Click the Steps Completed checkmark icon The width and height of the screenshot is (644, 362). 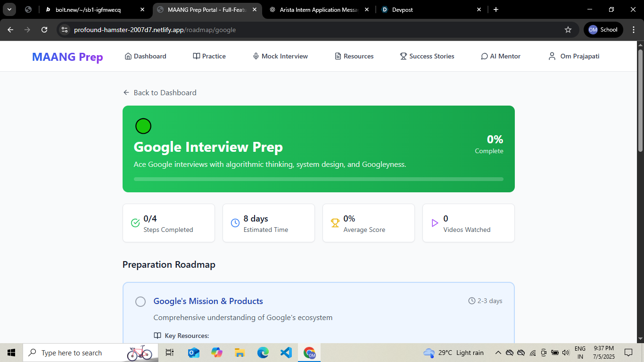pos(135,223)
